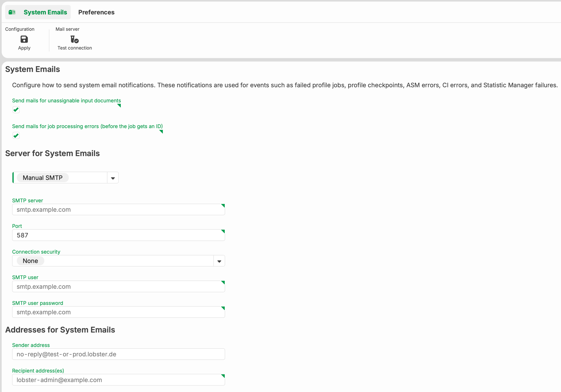
Task: Click the SMTP user password field
Action: tap(119, 312)
